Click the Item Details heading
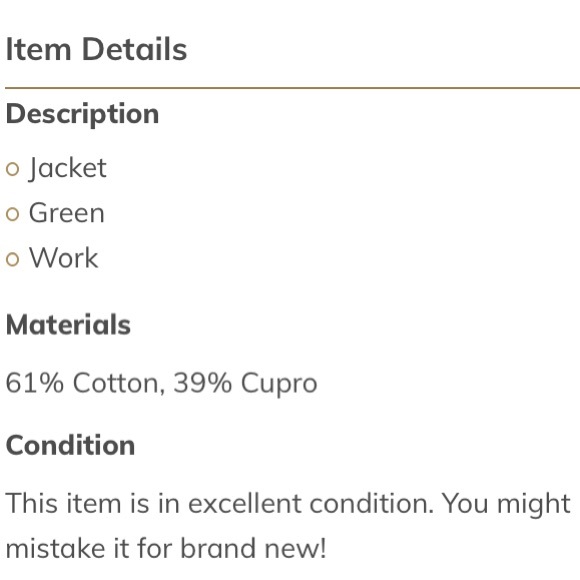The height and width of the screenshot is (580, 580). click(x=96, y=49)
